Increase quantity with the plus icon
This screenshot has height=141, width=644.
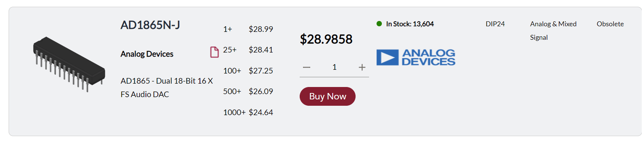362,67
